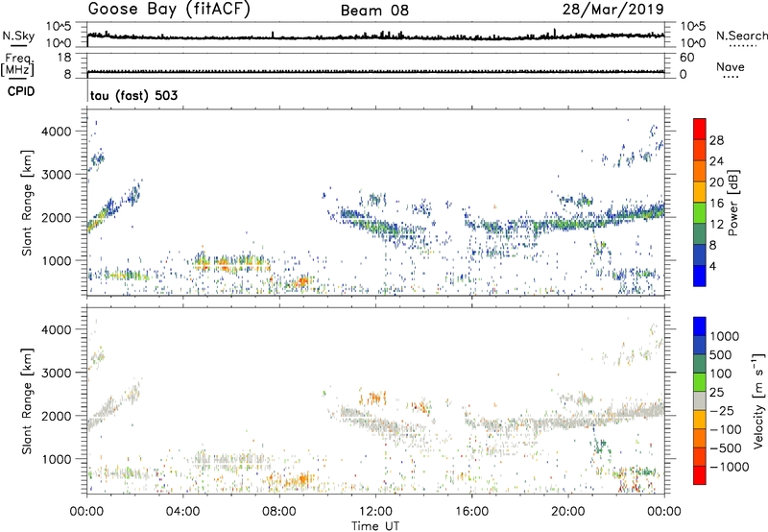Click 'Slant Range [km]' label of power panel

click(27, 203)
